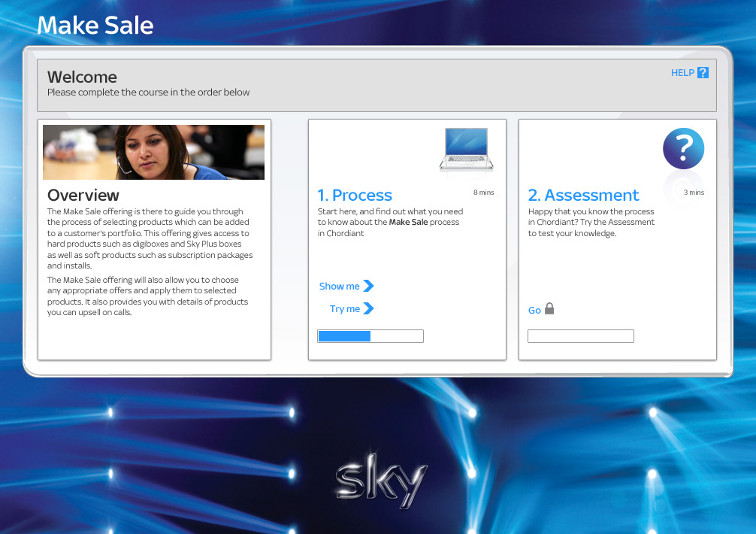The image size is (756, 534).
Task: Click the blue question mark icon on Assessment
Action: 683,148
